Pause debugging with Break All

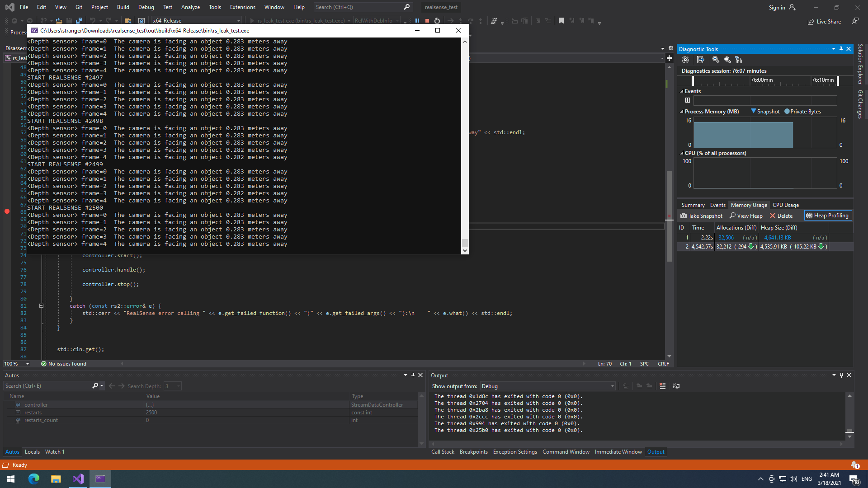point(417,21)
